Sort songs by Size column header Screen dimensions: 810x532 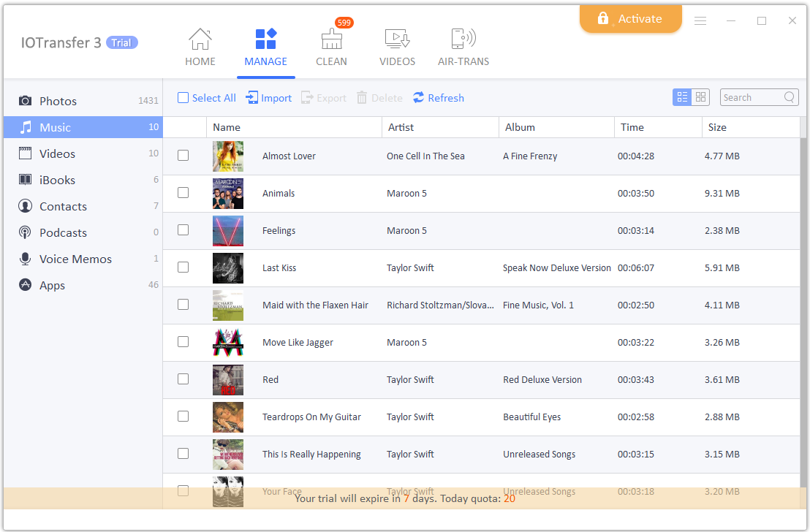tap(717, 127)
